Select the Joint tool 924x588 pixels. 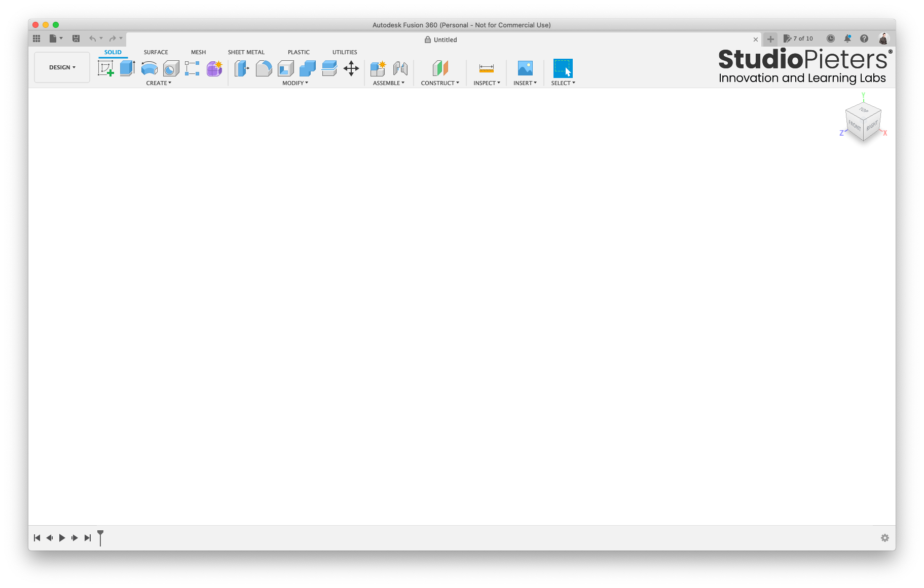400,68
